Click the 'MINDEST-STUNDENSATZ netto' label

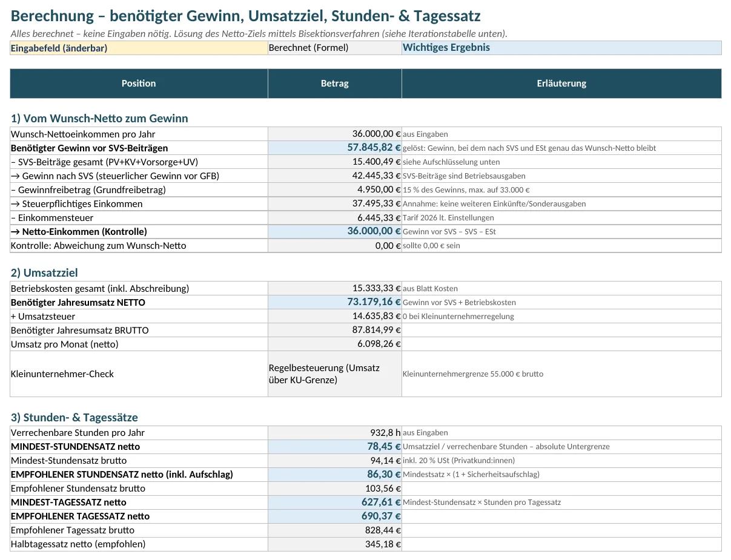pyautogui.click(x=75, y=446)
